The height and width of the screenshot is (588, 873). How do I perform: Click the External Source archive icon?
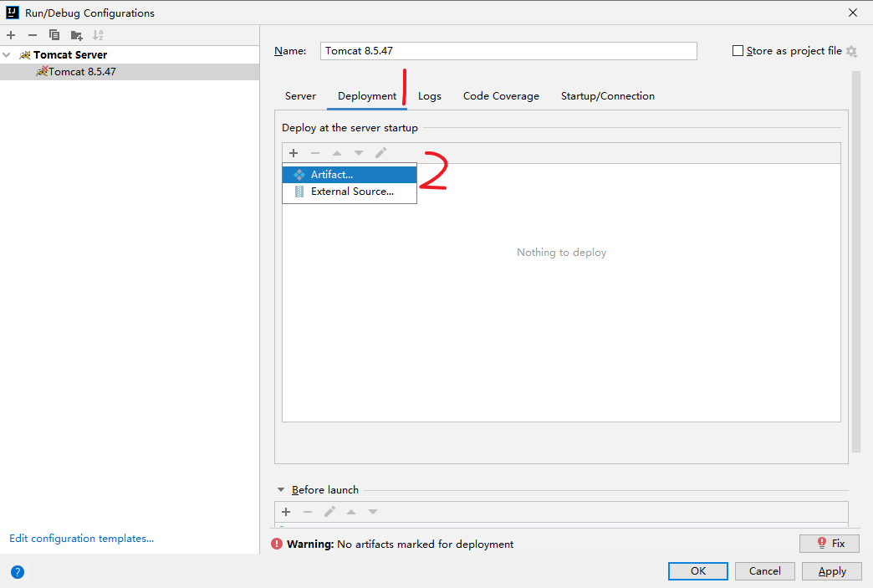pyautogui.click(x=299, y=192)
